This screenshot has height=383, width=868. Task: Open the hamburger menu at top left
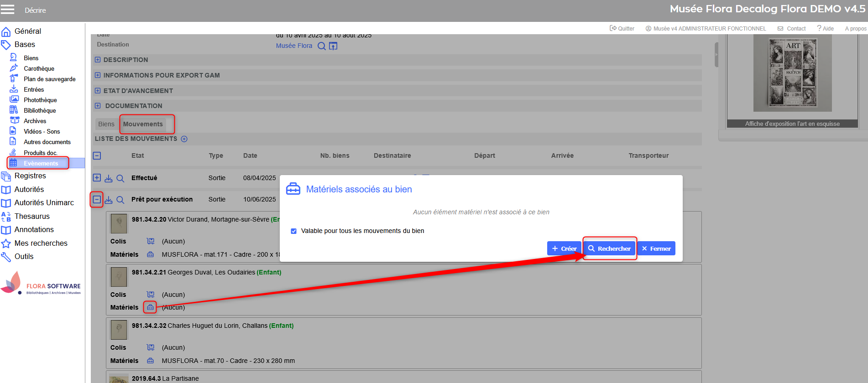point(8,10)
